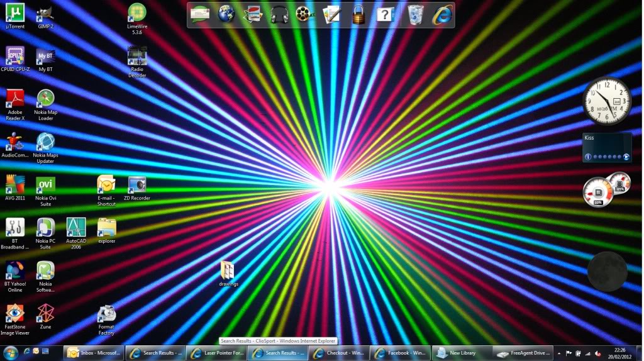The width and height of the screenshot is (644, 361).
Task: Open the µTorrent desktop shortcut
Action: pos(14,13)
